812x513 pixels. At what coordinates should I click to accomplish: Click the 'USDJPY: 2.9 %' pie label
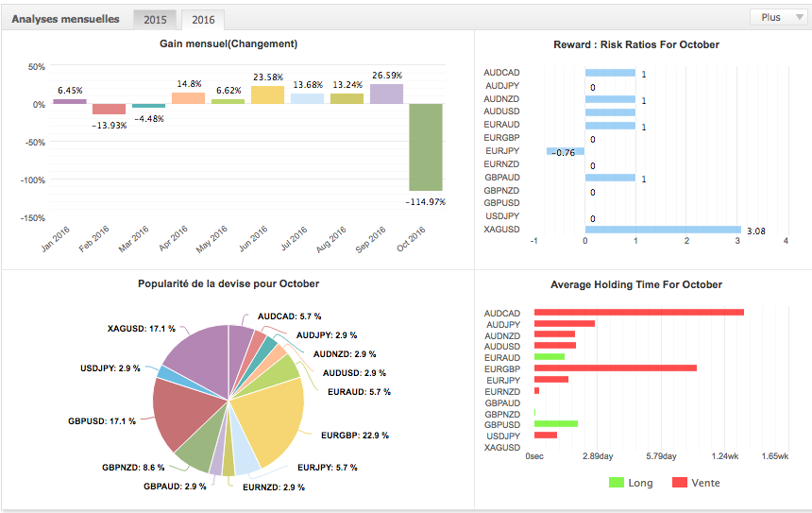(x=110, y=368)
